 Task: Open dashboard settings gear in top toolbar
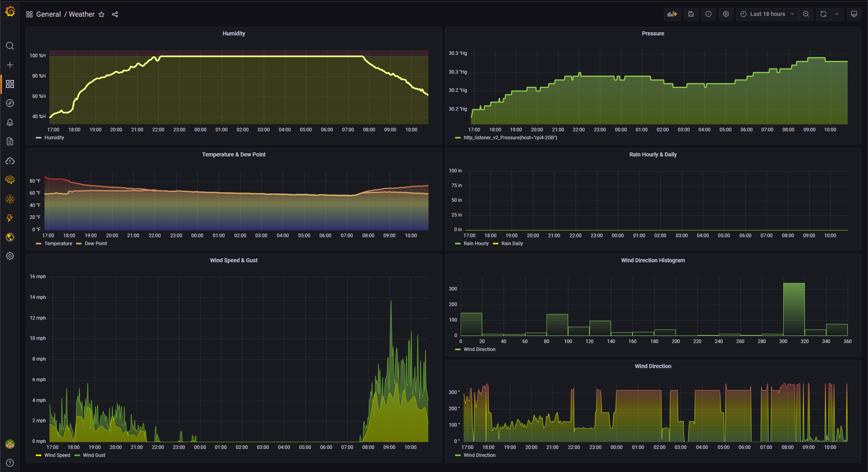(726, 14)
